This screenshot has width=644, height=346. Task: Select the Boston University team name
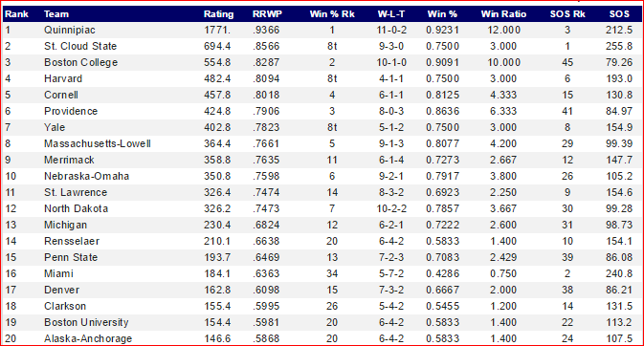click(86, 322)
